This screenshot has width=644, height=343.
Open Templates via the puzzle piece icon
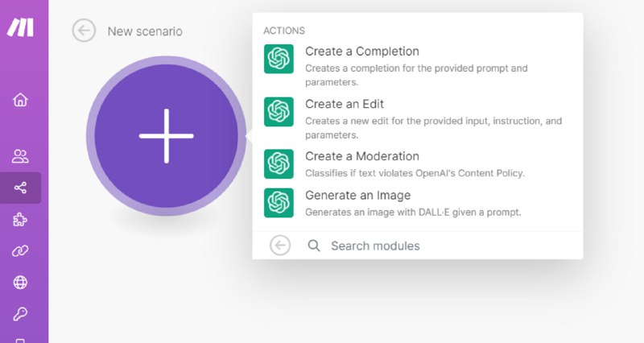(x=20, y=219)
